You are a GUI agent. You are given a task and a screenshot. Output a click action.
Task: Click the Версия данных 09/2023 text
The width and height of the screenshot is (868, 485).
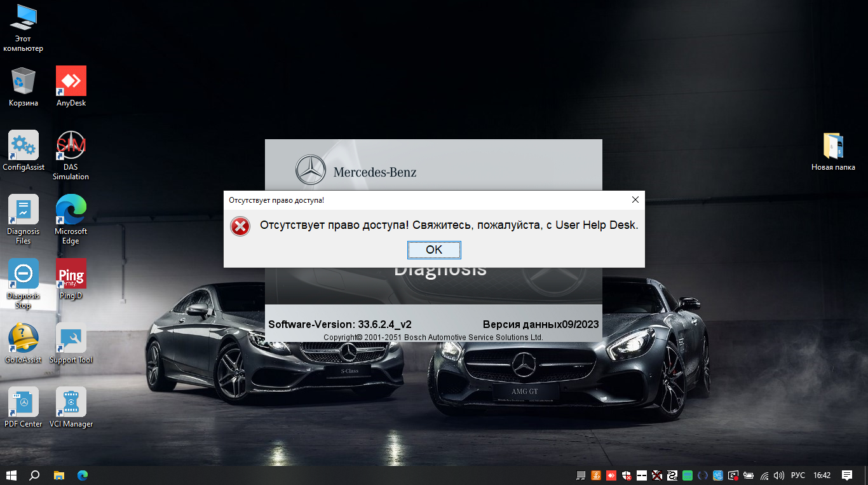click(541, 324)
